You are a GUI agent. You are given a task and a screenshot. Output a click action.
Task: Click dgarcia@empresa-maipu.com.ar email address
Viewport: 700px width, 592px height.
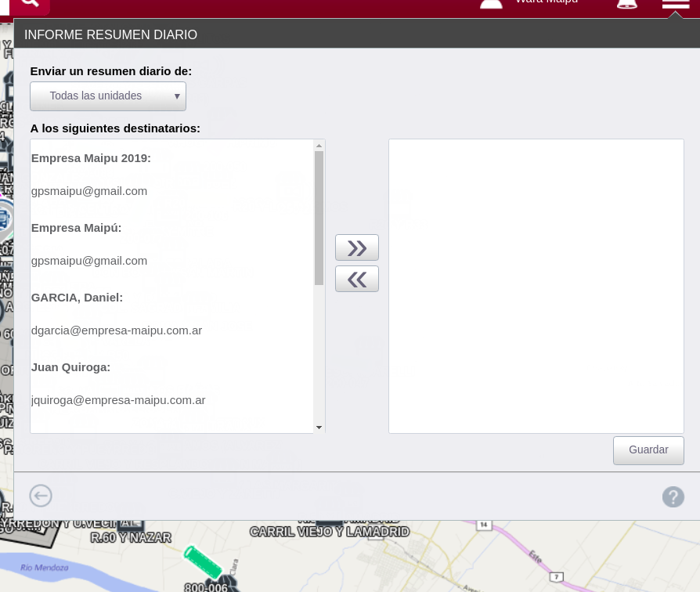click(x=117, y=330)
